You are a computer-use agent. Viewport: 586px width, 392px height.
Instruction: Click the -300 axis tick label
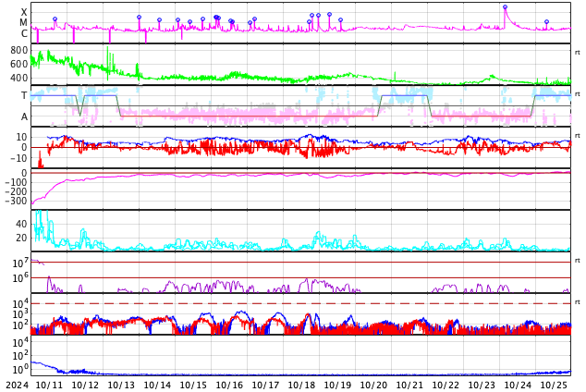click(13, 202)
